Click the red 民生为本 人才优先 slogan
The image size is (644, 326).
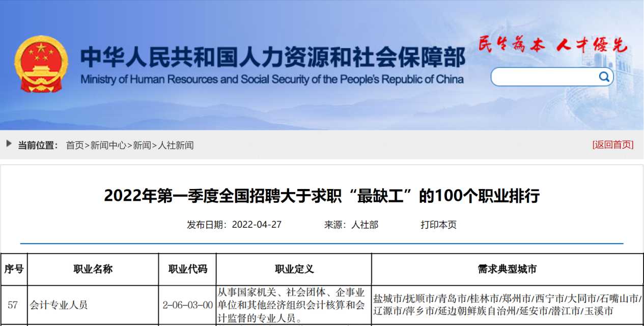[552, 46]
